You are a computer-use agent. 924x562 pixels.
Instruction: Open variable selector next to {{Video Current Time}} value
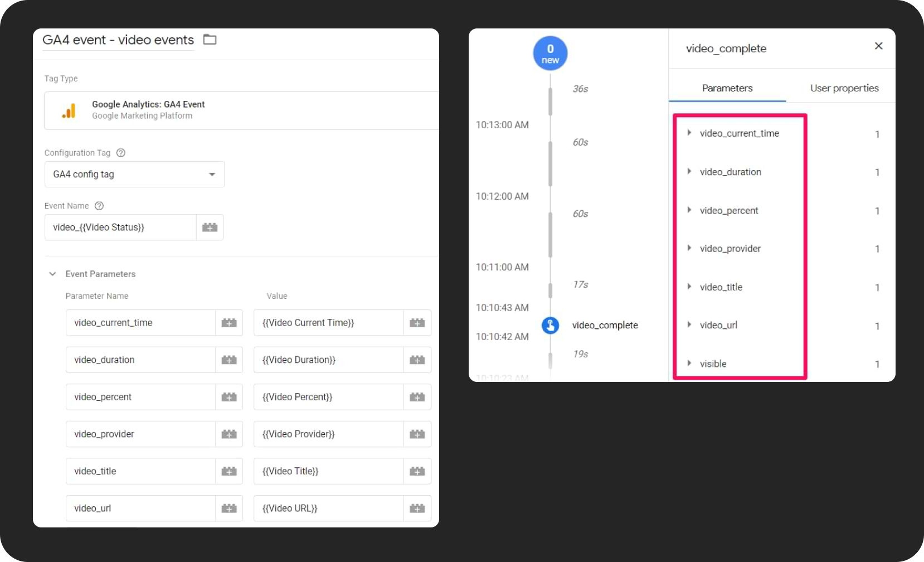coord(417,322)
